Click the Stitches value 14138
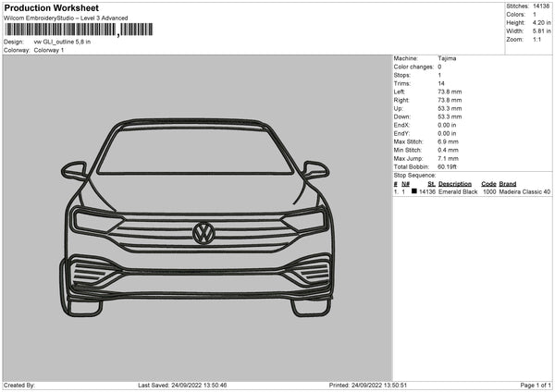 (x=541, y=6)
